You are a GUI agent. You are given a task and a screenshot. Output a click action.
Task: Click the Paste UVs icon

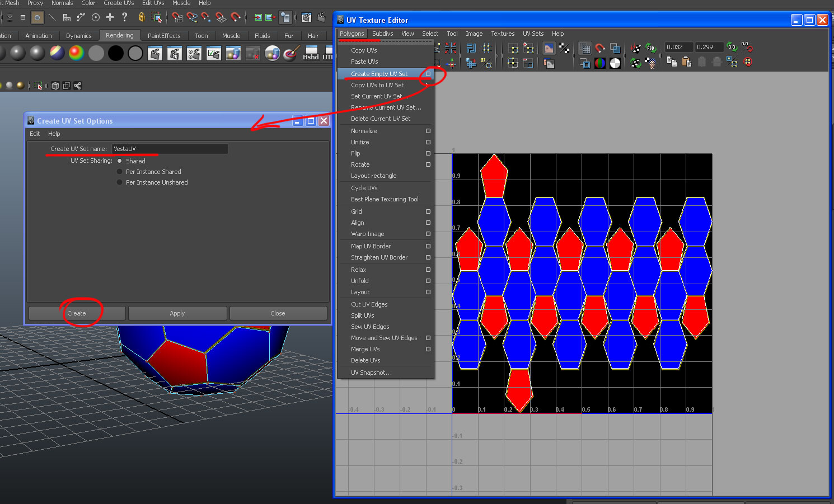click(x=686, y=62)
